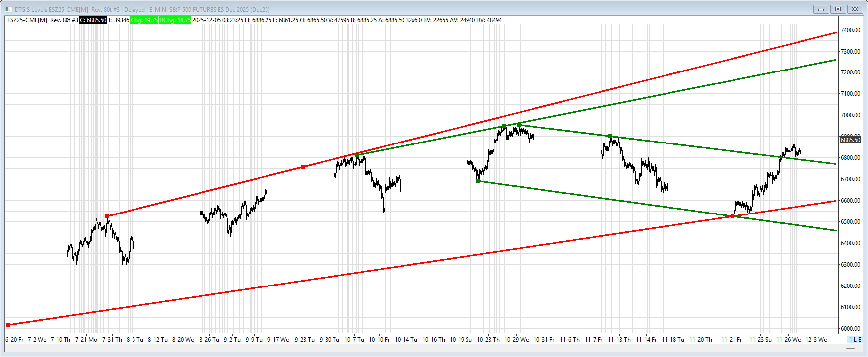Click the 6500.00 price axis label
Viewport: 868px width, 357px height.
850,222
